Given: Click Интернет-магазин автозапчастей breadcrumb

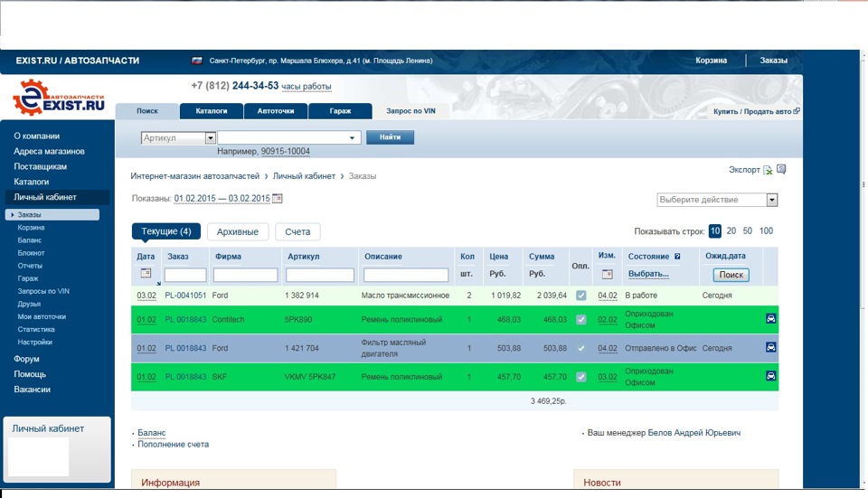Looking at the screenshot, I should 195,176.
